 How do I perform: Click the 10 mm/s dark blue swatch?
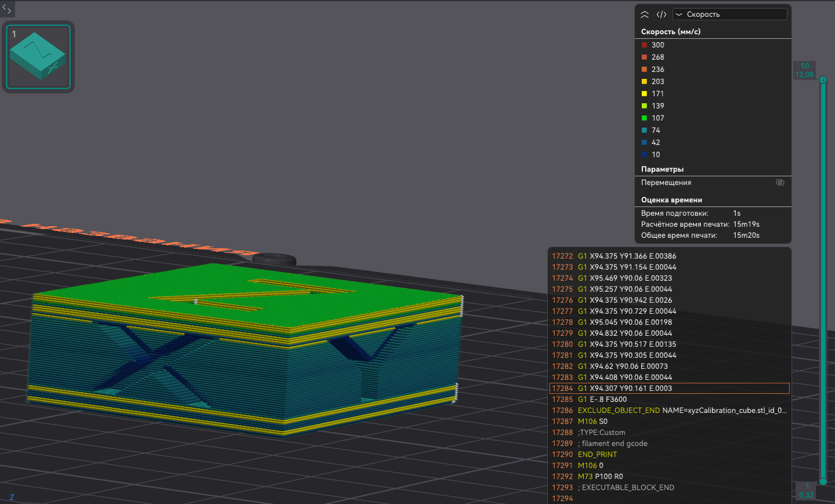[x=644, y=155]
